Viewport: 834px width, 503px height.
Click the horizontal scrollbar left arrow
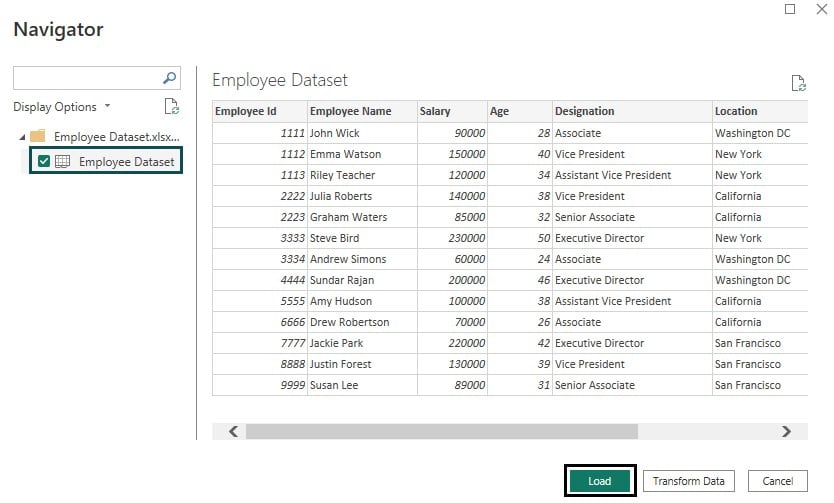click(233, 431)
